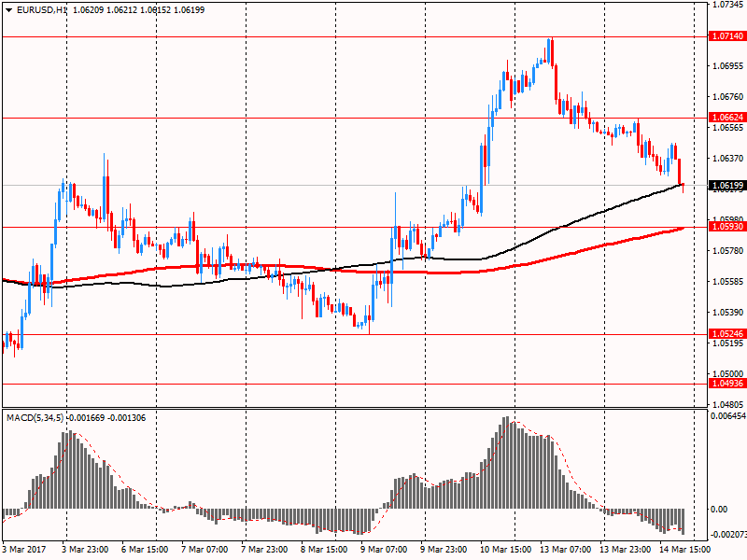The image size is (747, 560).
Task: Select the 1.04936 red level label
Action: click(727, 383)
